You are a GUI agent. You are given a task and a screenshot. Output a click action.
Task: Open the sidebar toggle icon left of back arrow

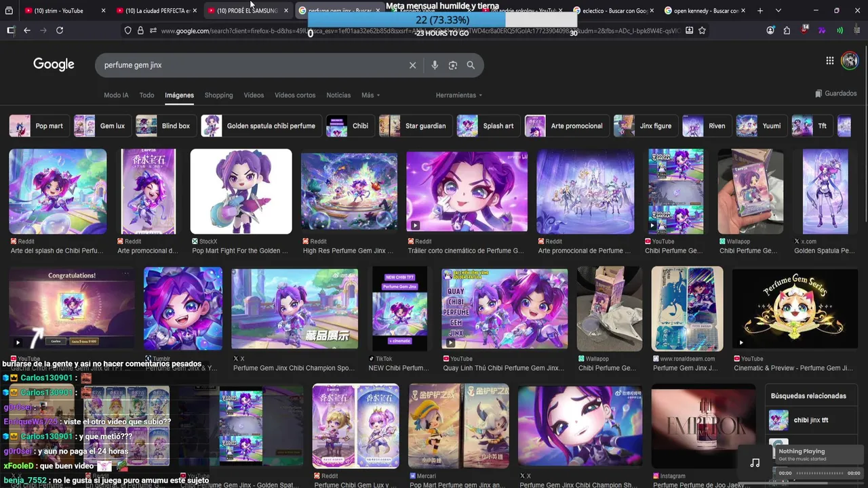(11, 30)
